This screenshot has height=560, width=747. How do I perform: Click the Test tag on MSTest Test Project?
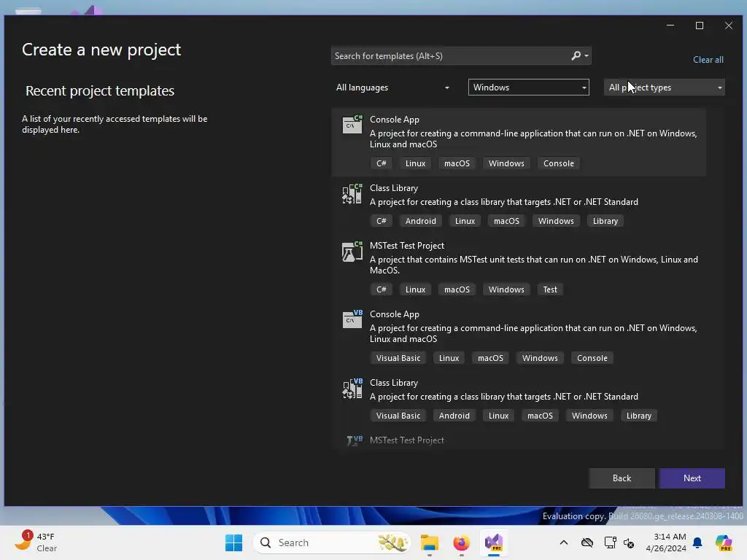[550, 289]
